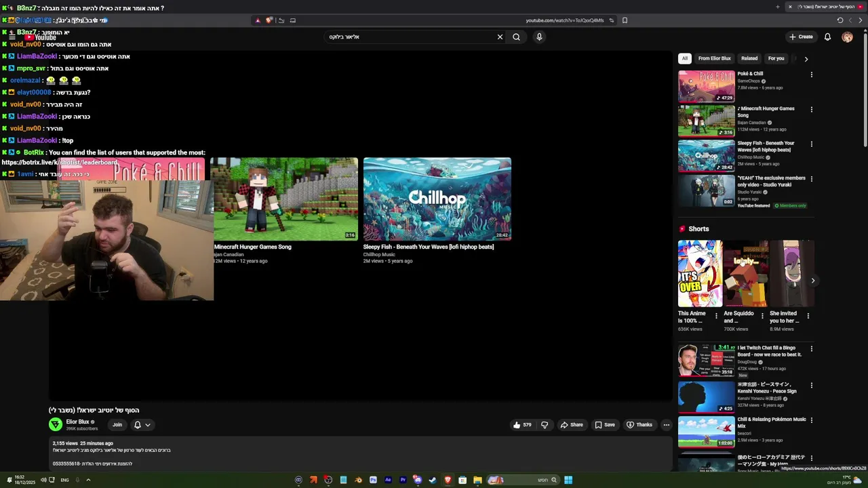Click the Join channel button

(117, 425)
